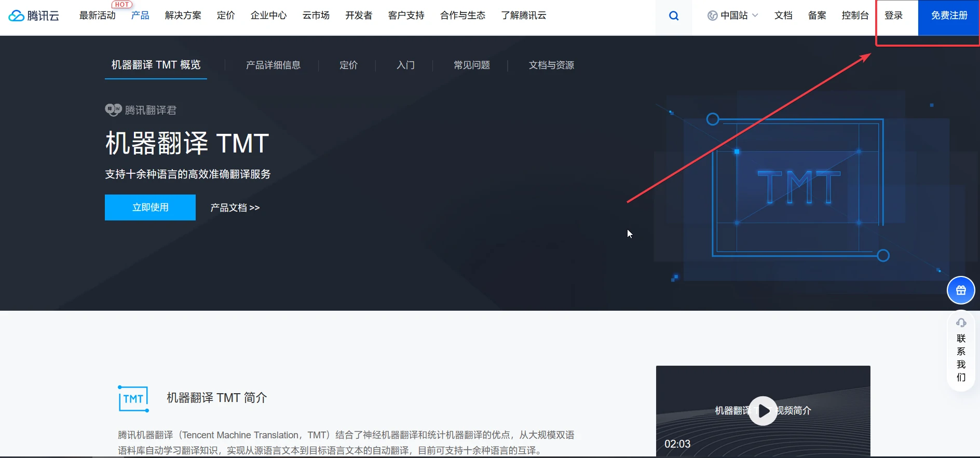
Task: Select the 常见问题 tab
Action: pos(471,65)
